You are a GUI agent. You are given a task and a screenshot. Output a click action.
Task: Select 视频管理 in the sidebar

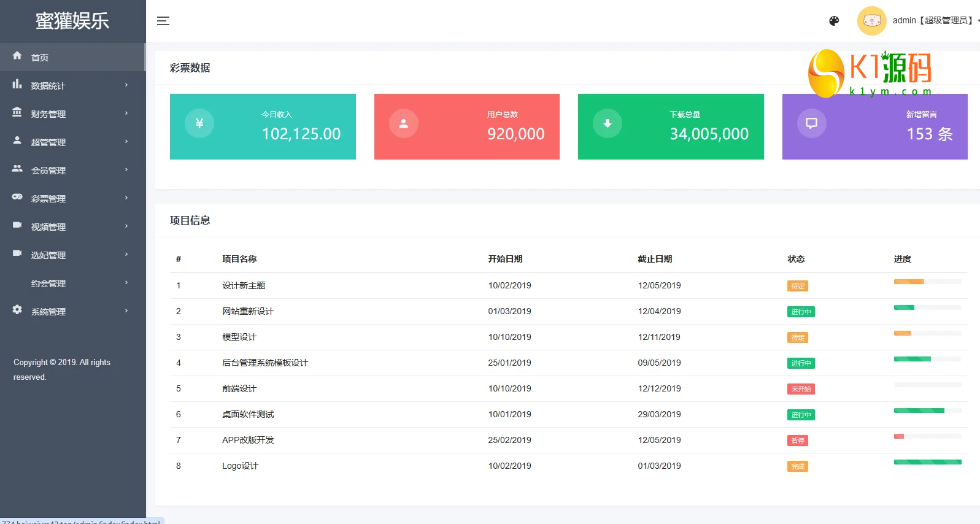72,226
